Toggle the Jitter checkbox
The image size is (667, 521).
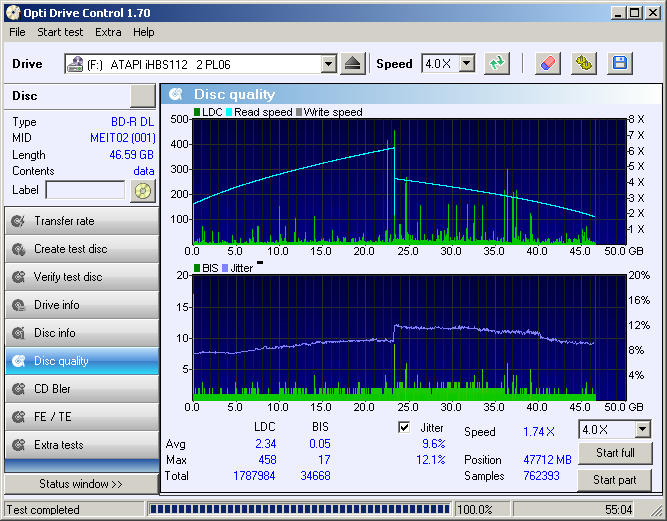(404, 427)
